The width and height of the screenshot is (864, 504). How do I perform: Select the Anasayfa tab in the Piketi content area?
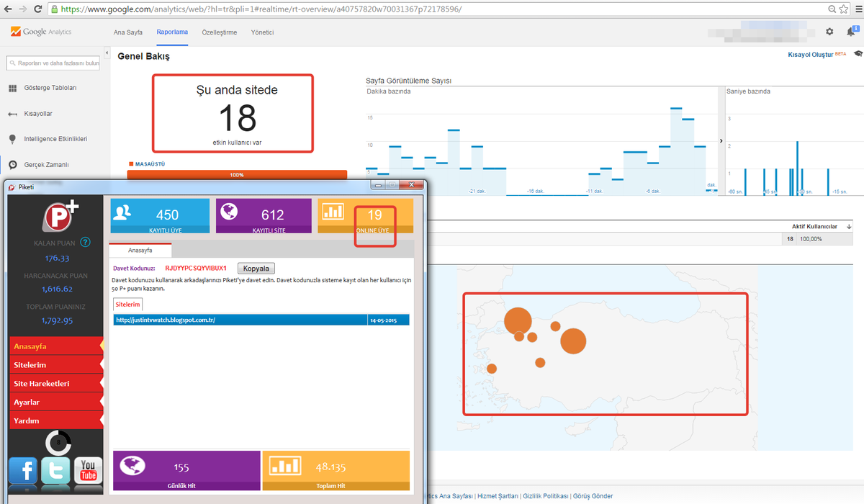coord(140,250)
